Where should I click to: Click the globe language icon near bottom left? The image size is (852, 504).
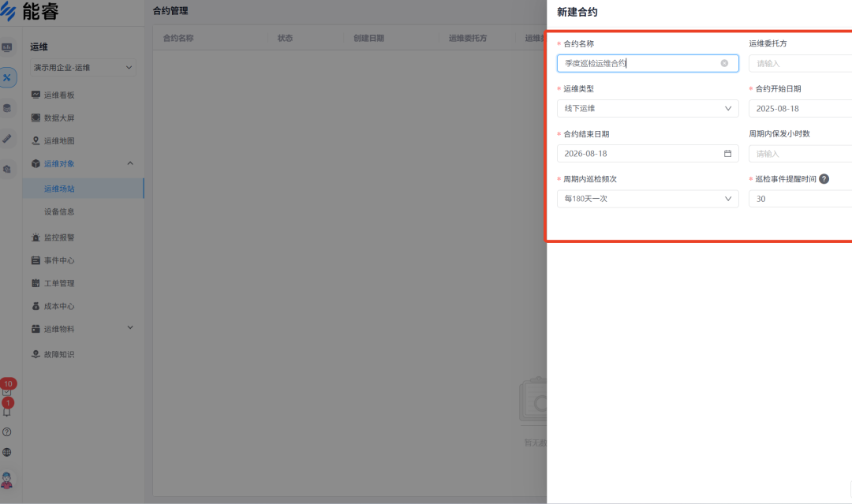coord(8,453)
